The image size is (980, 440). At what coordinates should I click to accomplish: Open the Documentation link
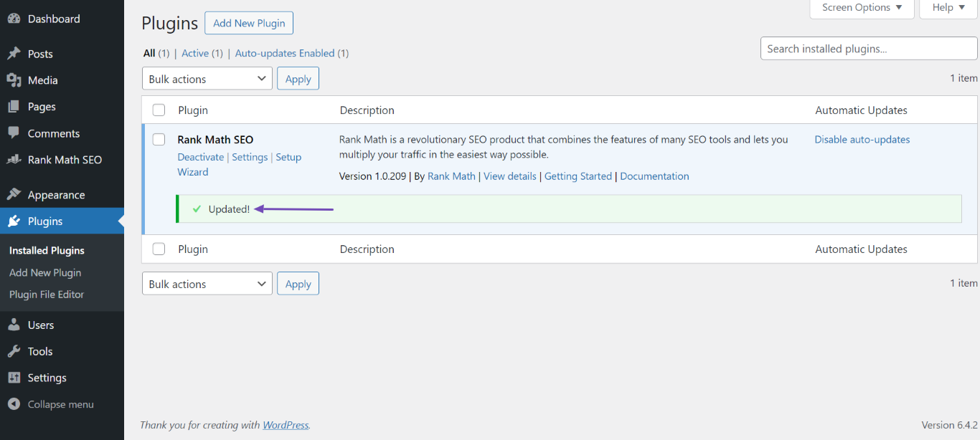[x=654, y=176]
